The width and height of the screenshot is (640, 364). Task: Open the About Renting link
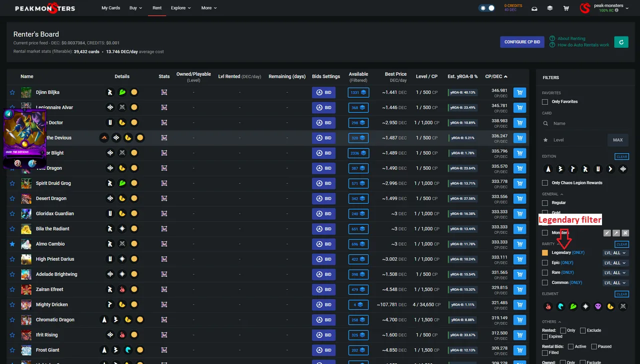coord(571,38)
